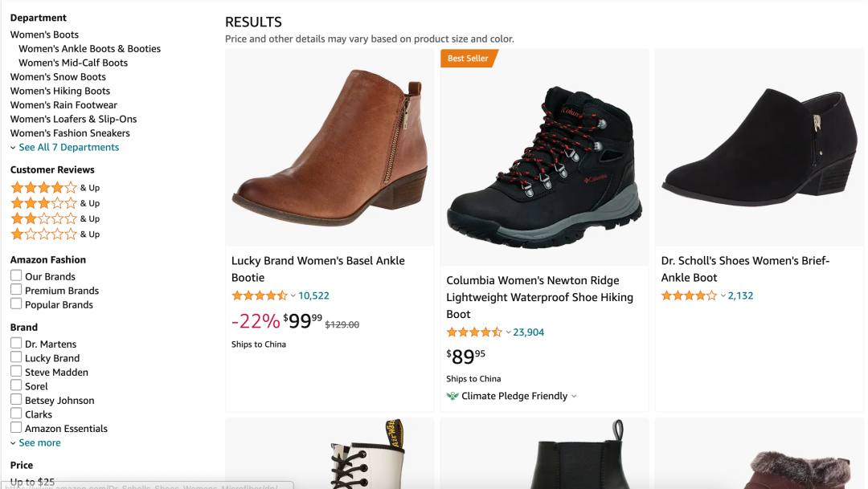Expand See more brands list
Image resolution: width=868 pixels, height=489 pixels.
pyautogui.click(x=39, y=443)
